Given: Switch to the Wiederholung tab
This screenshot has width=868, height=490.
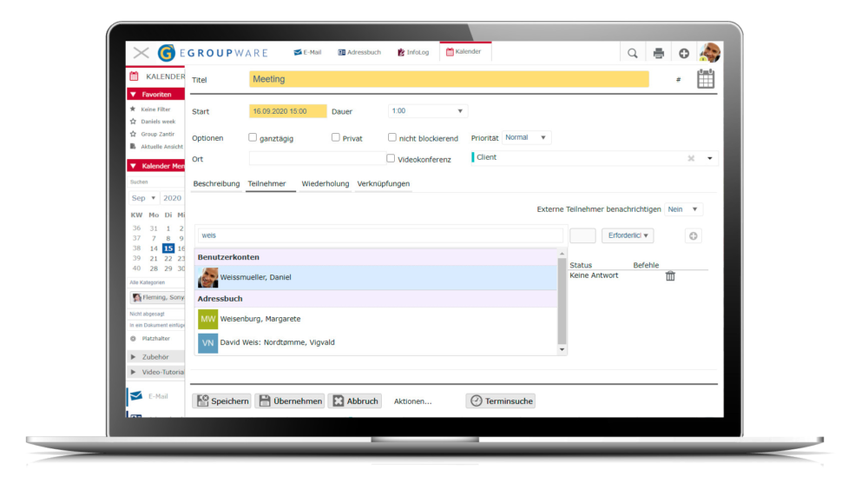Looking at the screenshot, I should (325, 184).
